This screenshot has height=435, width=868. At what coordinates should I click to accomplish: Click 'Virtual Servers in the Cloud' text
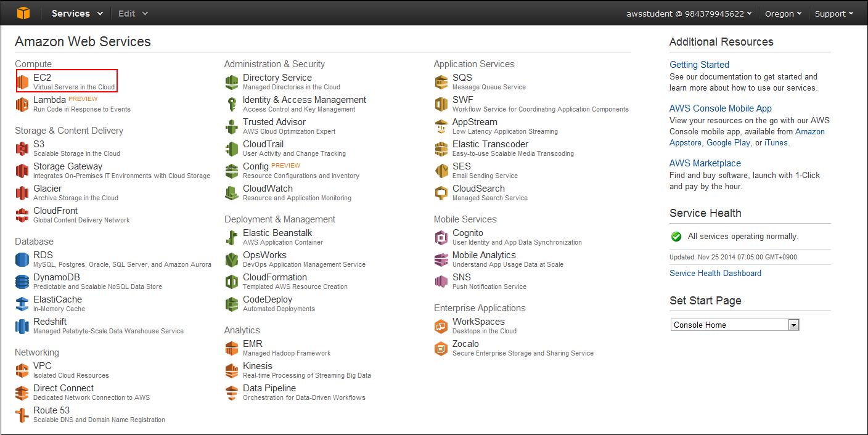coord(74,87)
